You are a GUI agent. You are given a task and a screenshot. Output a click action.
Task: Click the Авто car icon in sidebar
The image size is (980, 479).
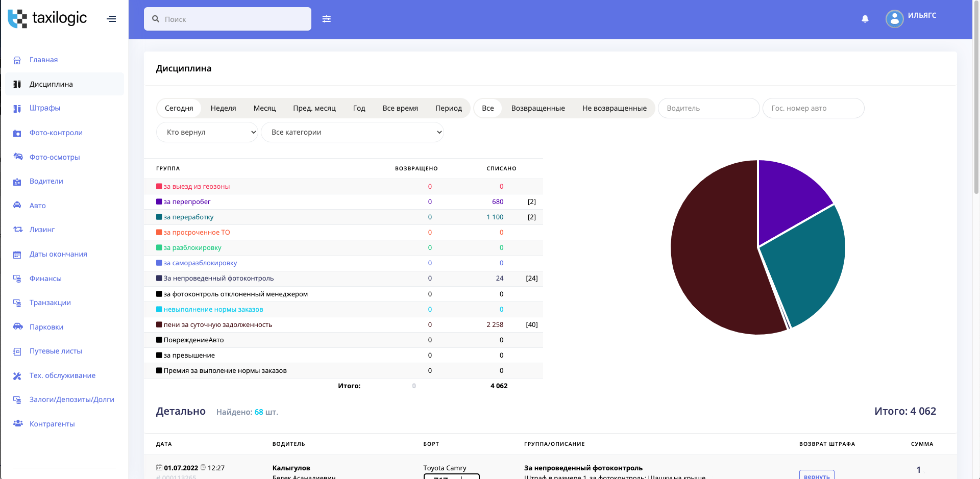[x=17, y=206]
